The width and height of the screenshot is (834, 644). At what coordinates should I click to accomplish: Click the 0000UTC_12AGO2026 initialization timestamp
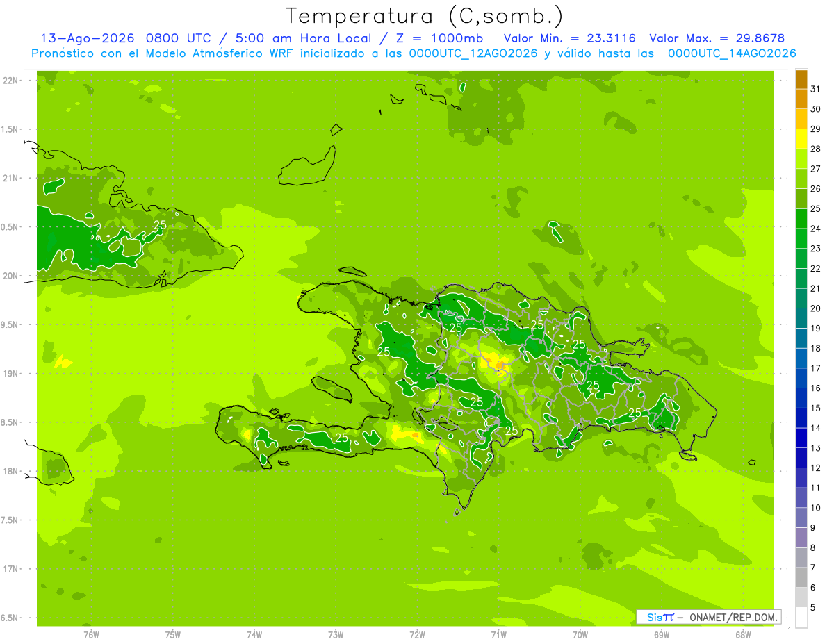[473, 53]
